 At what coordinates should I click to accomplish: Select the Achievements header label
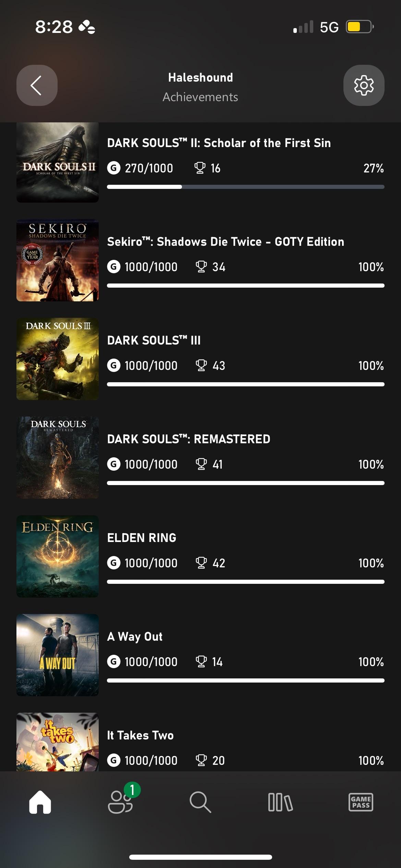(200, 97)
